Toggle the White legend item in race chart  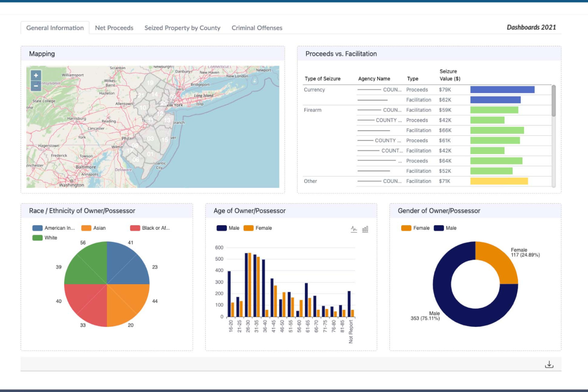(x=45, y=238)
